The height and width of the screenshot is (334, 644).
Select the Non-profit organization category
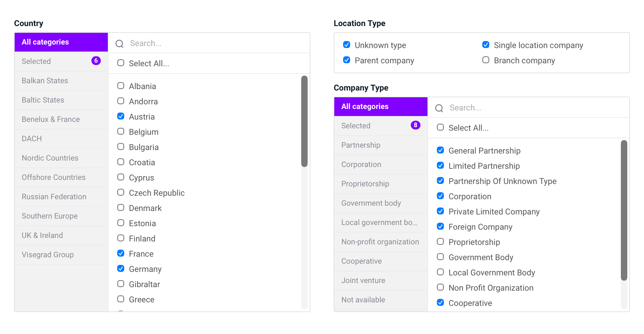pos(380,242)
